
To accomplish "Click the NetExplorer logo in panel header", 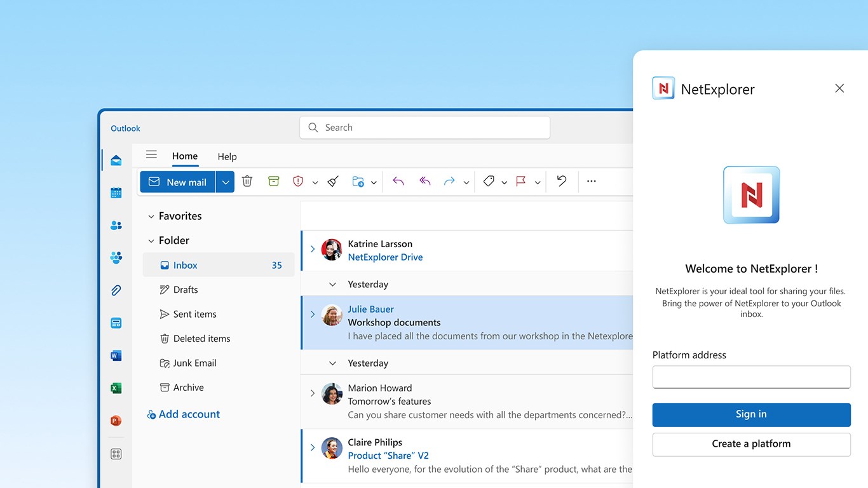I will pyautogui.click(x=663, y=88).
